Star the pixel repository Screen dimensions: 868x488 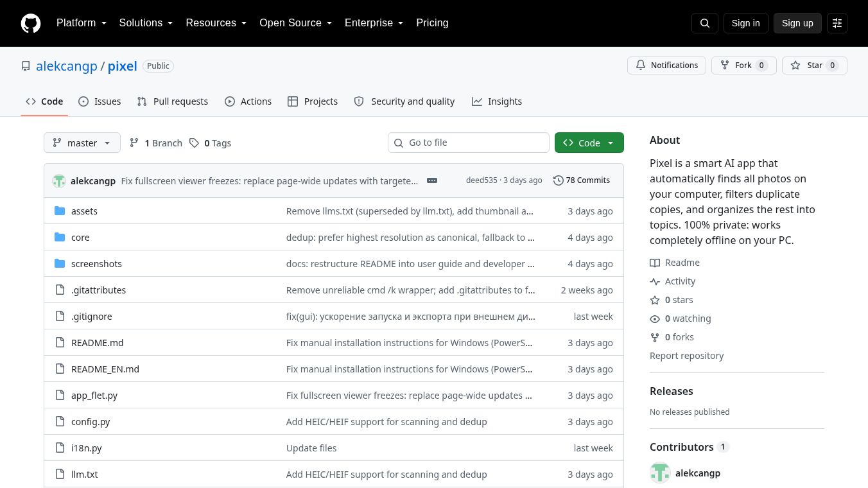(815, 65)
